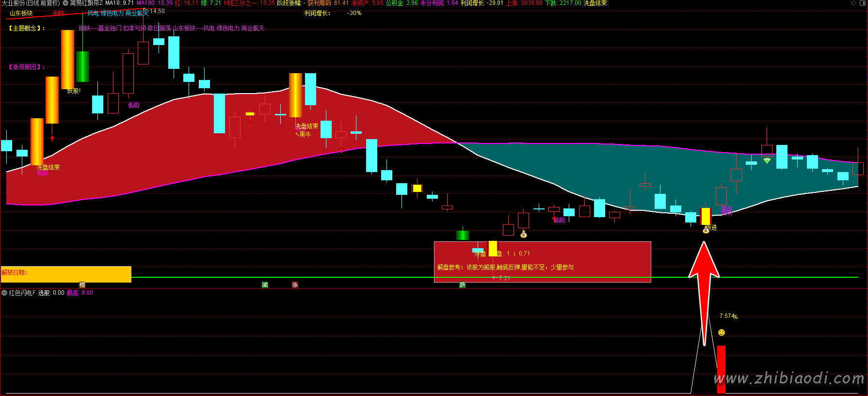Click the 7.574% percentage label

tap(728, 316)
